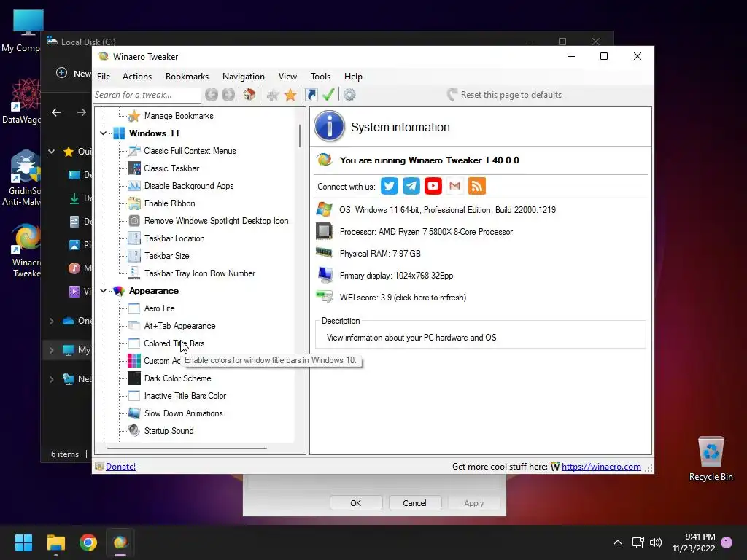
Task: Open Chrome from the taskbar
Action: point(88,542)
